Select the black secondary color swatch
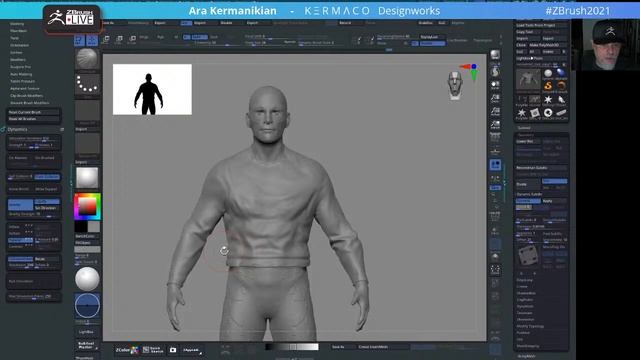Image resolution: width=640 pixels, height=360 pixels. [81, 227]
